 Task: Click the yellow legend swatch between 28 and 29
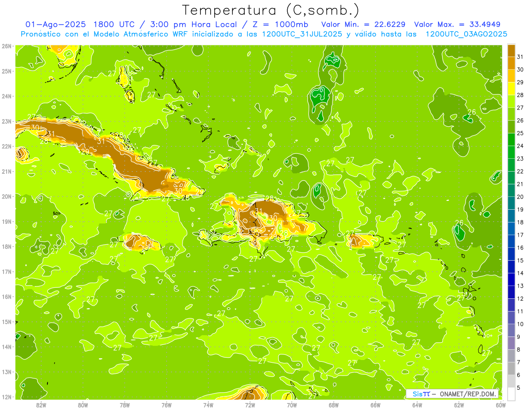point(511,89)
